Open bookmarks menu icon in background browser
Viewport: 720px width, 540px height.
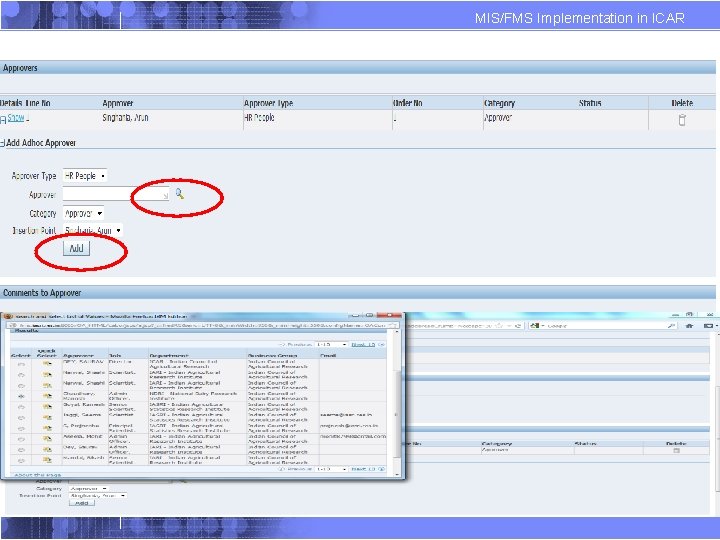tap(710, 326)
